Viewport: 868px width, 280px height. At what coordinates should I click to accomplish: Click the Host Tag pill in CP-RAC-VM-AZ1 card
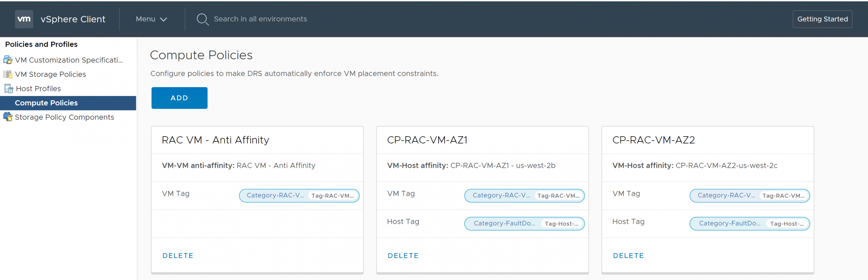pyautogui.click(x=524, y=224)
